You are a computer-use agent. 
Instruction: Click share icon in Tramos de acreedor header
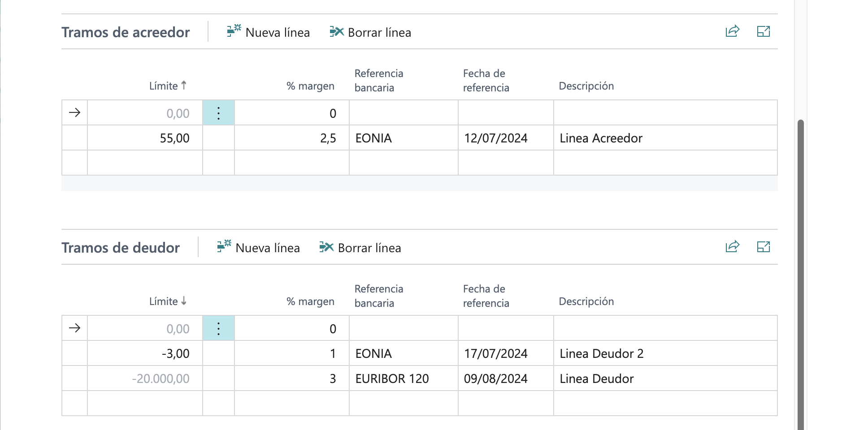[x=732, y=31]
